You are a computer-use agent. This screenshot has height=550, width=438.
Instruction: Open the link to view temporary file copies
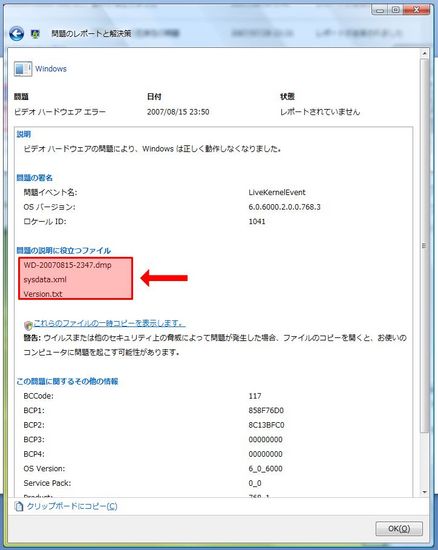pos(109,323)
